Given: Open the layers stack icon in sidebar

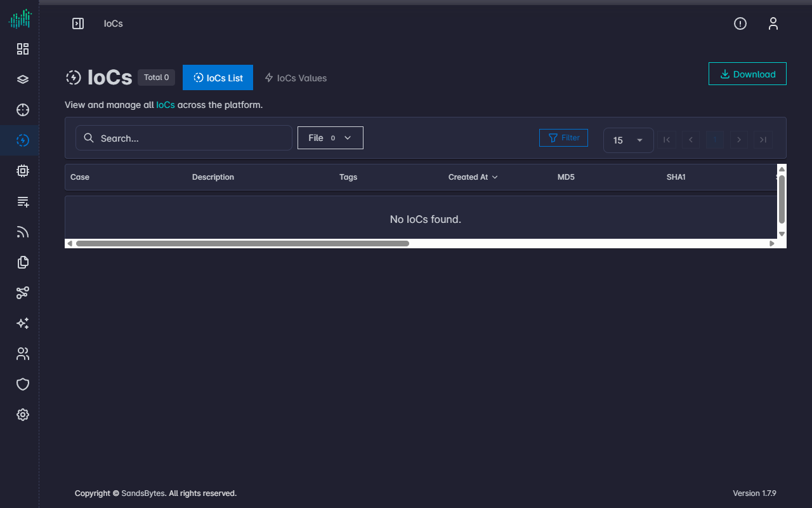Looking at the screenshot, I should tap(23, 79).
